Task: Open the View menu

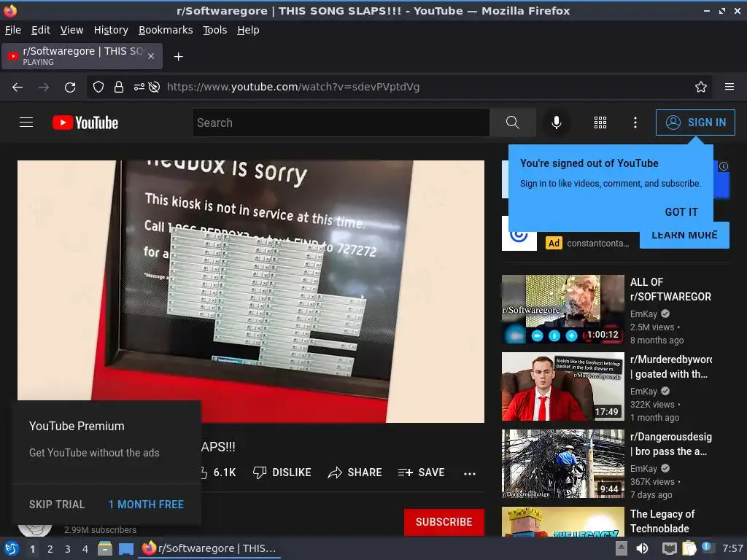Action: click(71, 30)
